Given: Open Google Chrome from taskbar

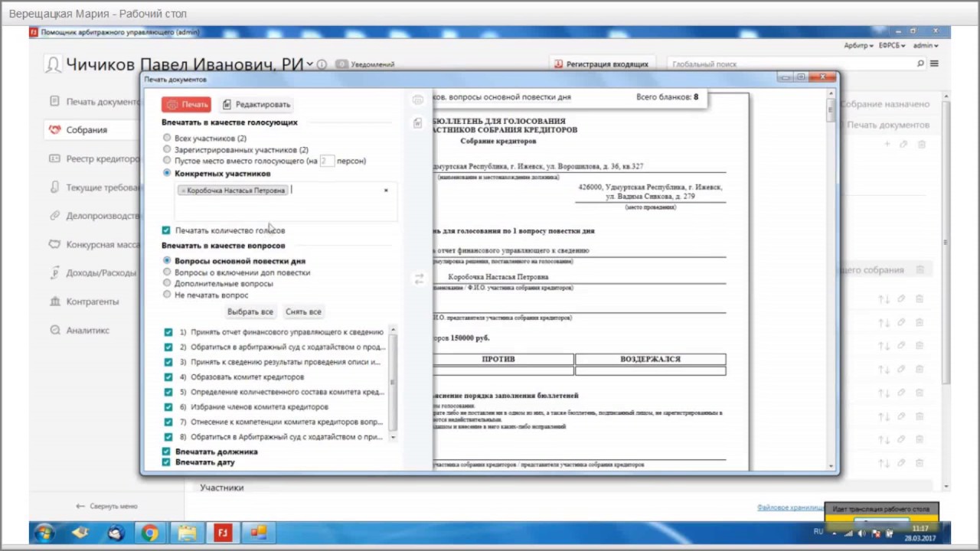Looking at the screenshot, I should click(150, 533).
